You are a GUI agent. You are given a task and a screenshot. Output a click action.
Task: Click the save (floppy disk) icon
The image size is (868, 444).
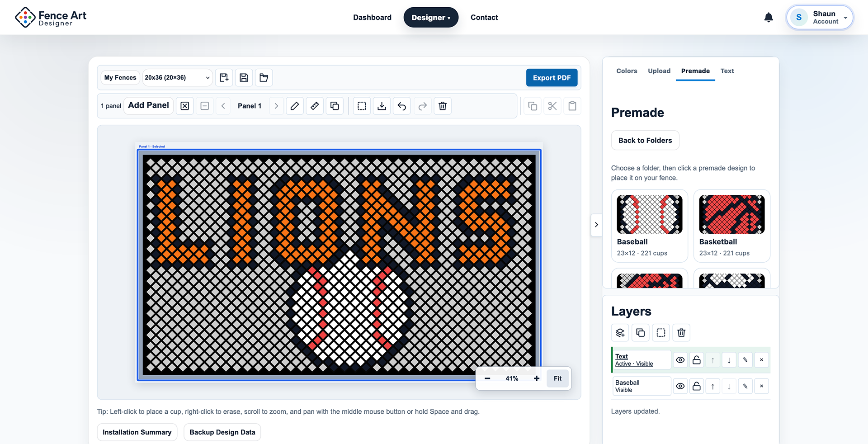pyautogui.click(x=244, y=78)
